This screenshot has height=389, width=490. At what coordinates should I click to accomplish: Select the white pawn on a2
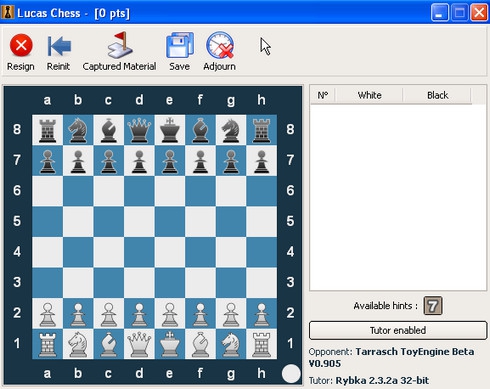pyautogui.click(x=47, y=313)
